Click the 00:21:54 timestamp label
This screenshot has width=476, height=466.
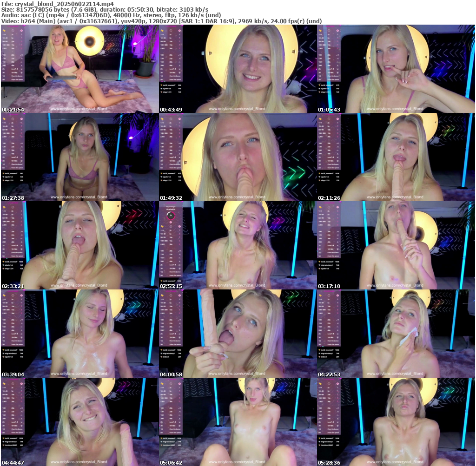point(13,109)
